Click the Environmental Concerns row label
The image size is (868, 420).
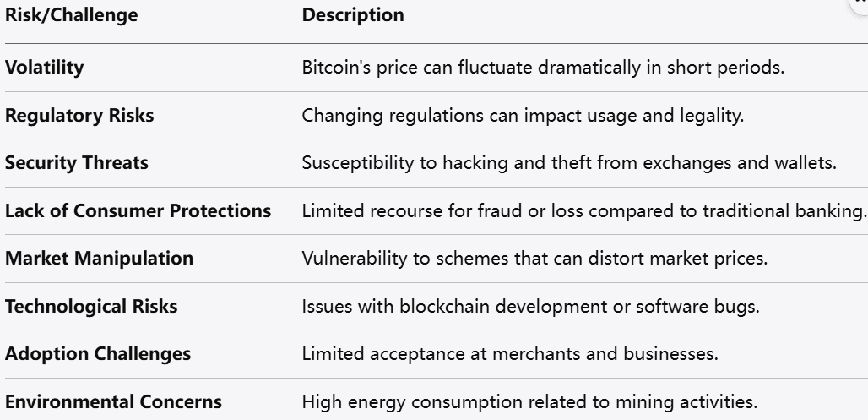pyautogui.click(x=113, y=402)
